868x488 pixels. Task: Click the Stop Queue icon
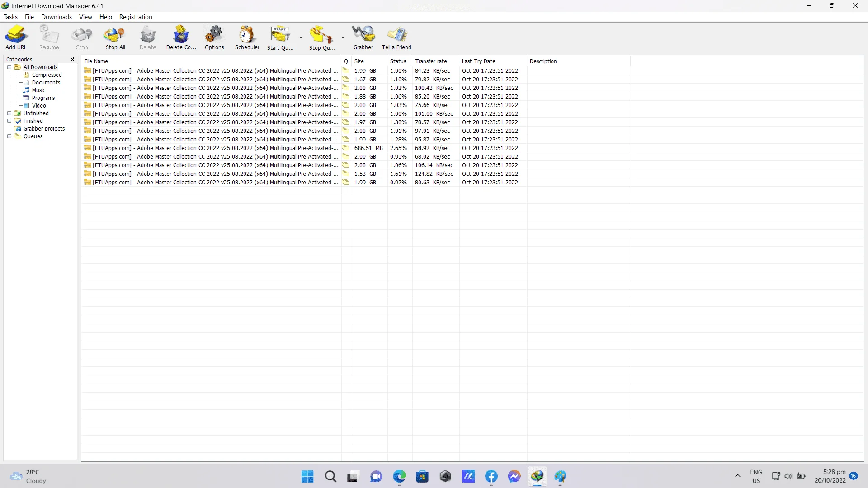(x=322, y=38)
